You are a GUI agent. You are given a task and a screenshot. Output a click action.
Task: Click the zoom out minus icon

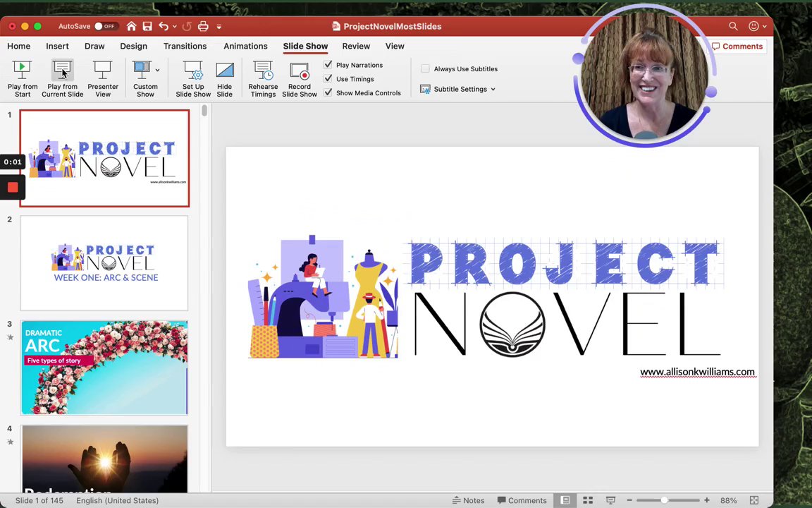click(x=629, y=500)
